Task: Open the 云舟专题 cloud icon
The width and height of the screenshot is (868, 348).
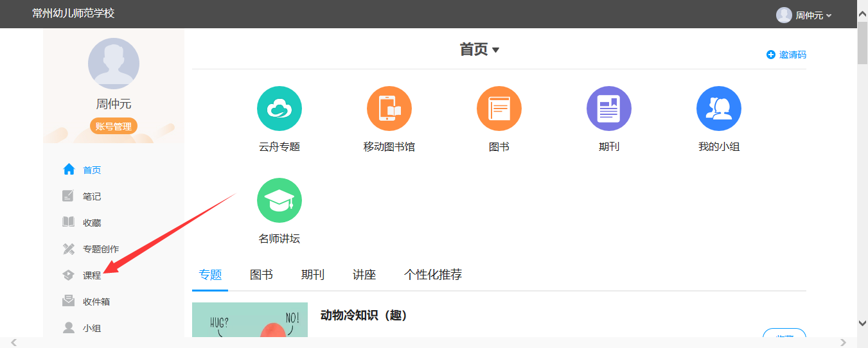Action: pos(279,109)
